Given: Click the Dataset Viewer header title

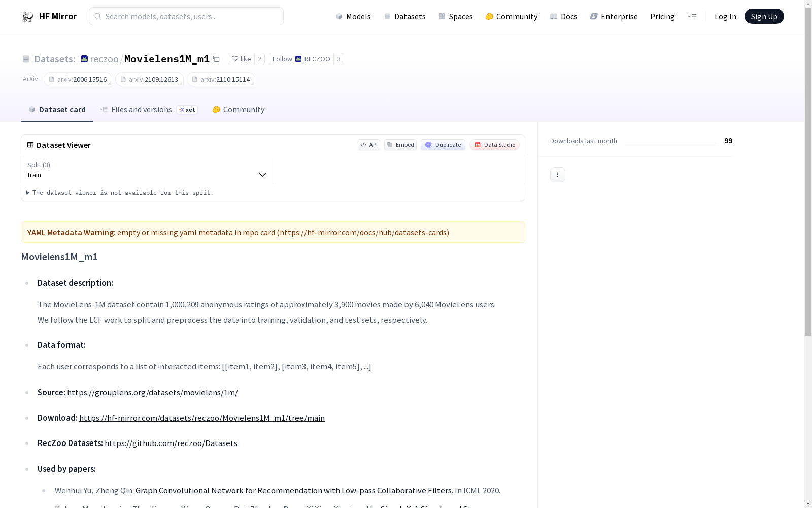Looking at the screenshot, I should click(63, 145).
